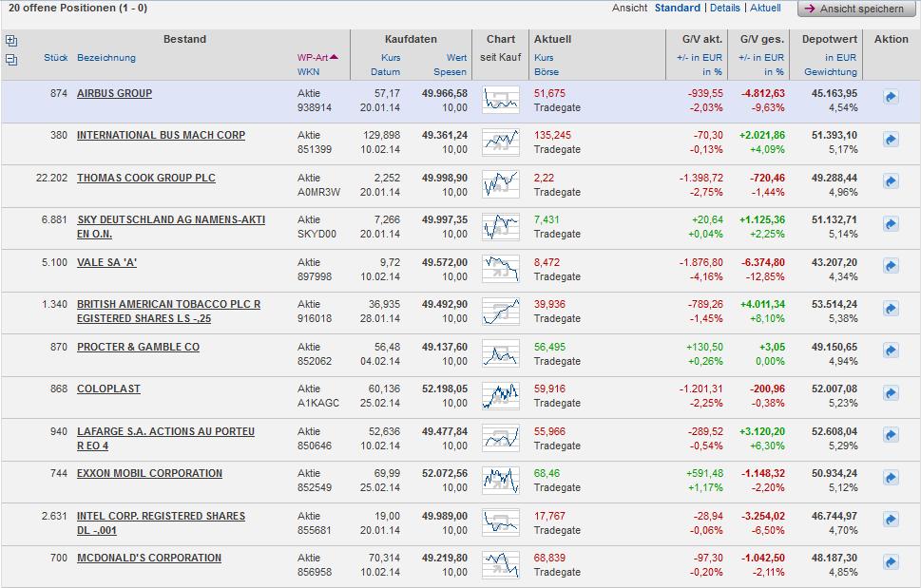Select VALE total loss -6.374,80

(763, 262)
